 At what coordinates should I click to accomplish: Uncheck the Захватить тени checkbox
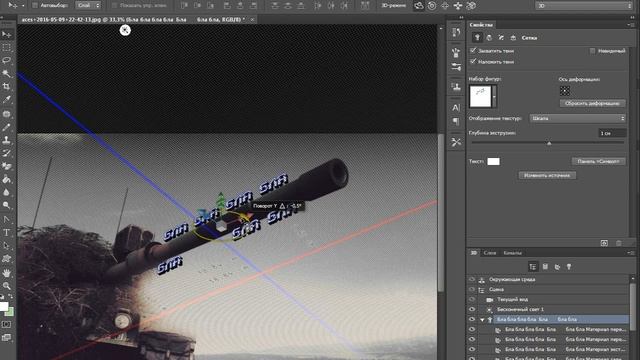point(473,50)
